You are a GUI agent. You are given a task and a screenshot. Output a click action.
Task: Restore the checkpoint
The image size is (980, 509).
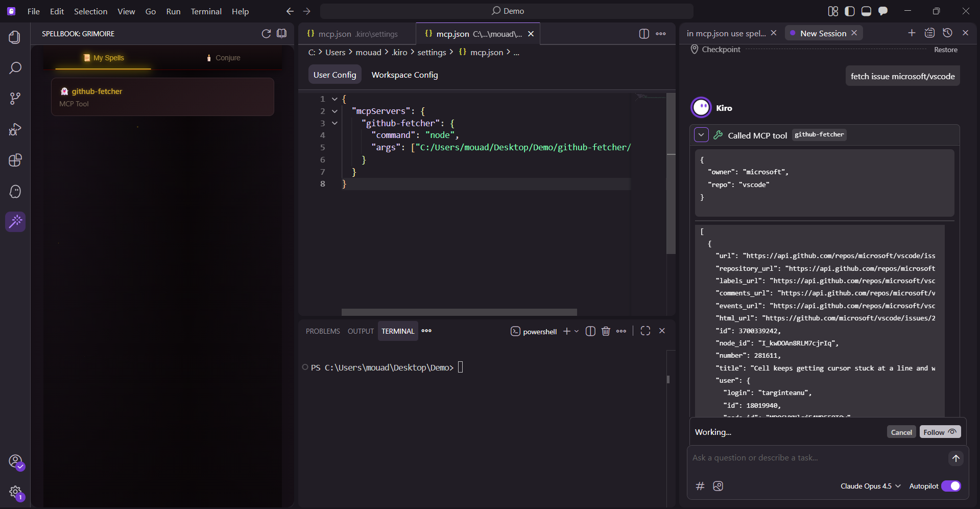pyautogui.click(x=946, y=50)
